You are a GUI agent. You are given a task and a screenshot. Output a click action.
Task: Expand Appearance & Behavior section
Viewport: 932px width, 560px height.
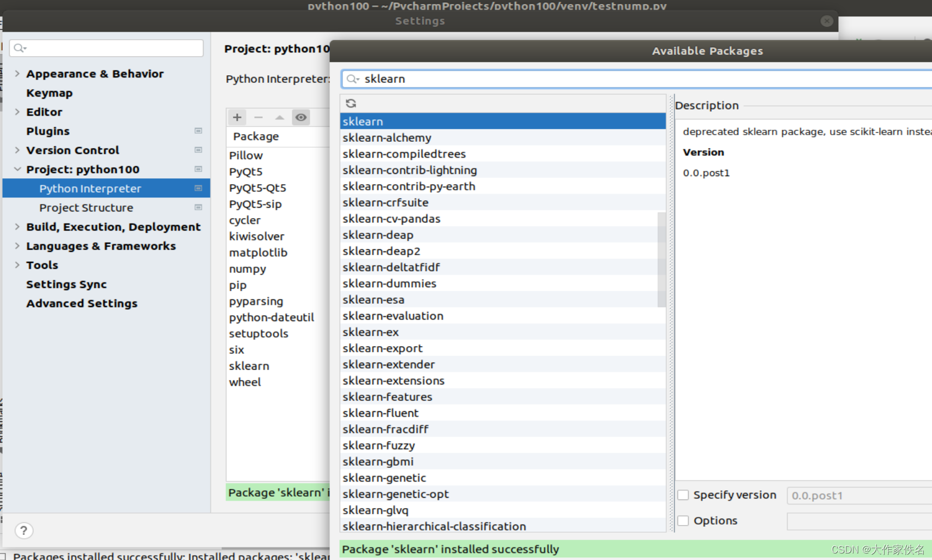[x=17, y=73]
